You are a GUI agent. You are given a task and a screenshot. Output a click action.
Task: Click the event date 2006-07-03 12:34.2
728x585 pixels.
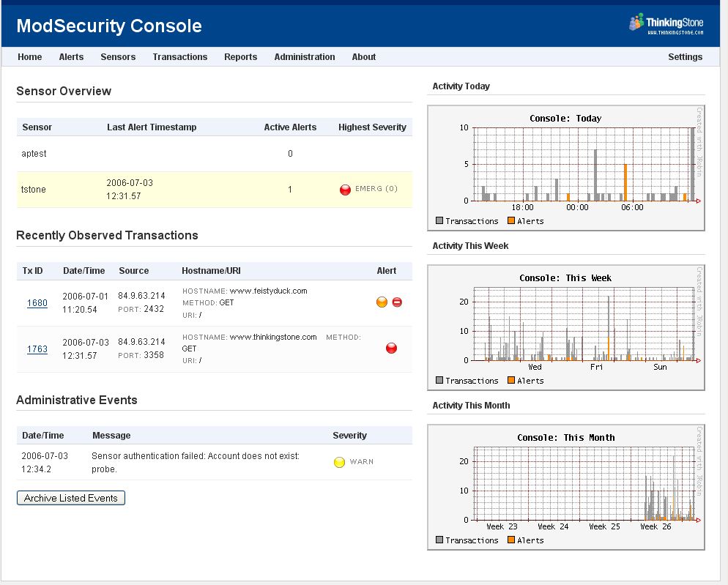[x=45, y=463]
